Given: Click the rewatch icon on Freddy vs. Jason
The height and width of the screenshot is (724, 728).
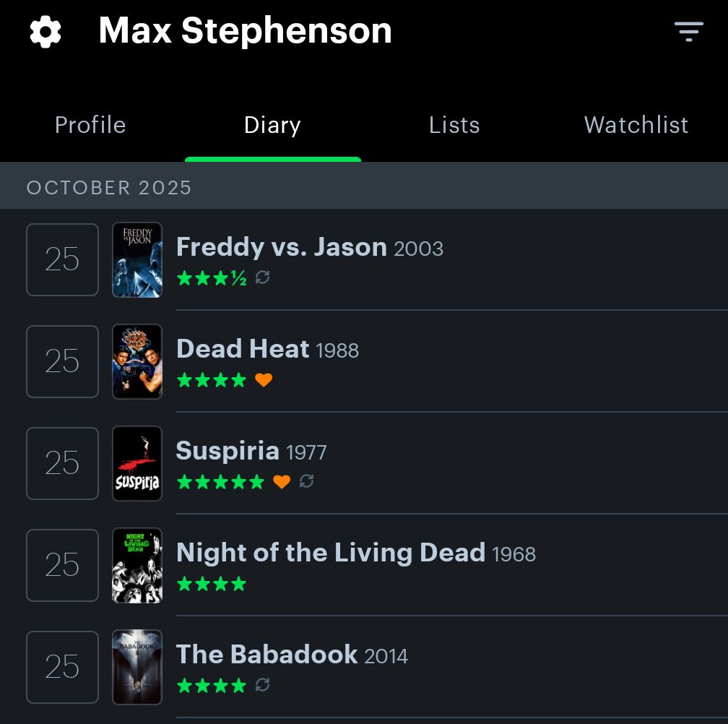Looking at the screenshot, I should click(x=263, y=278).
